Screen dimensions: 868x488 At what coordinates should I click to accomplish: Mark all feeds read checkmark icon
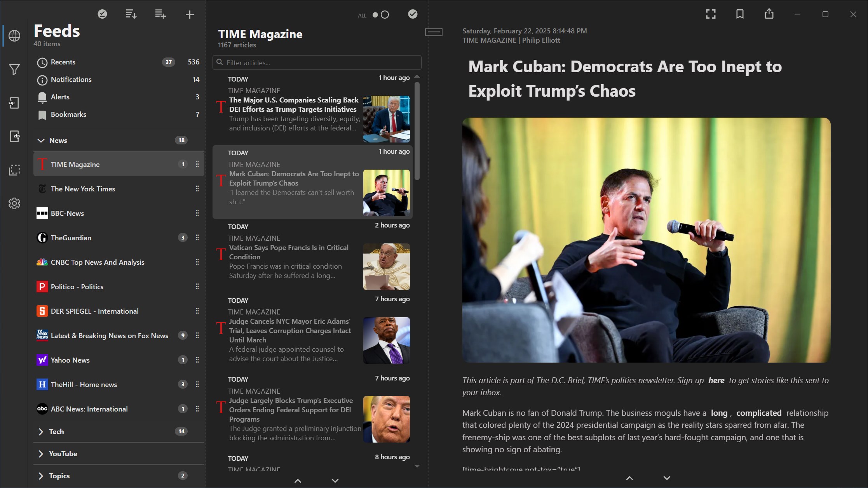pyautogui.click(x=102, y=14)
